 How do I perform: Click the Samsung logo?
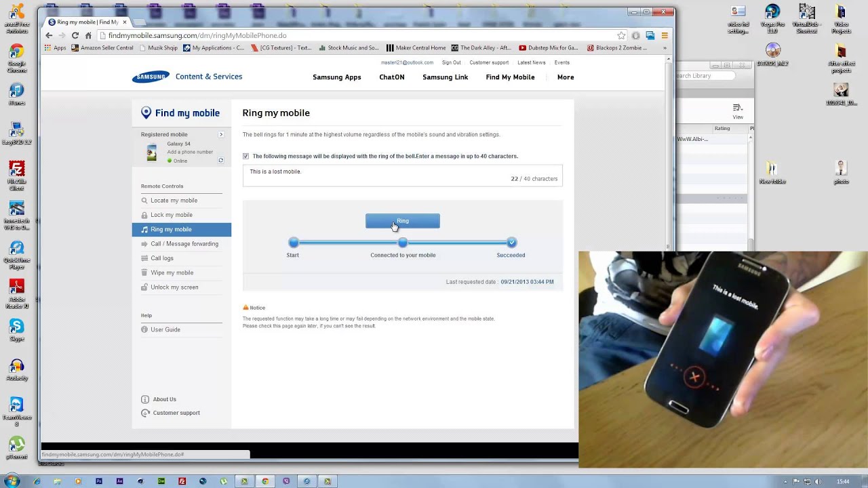coord(151,77)
